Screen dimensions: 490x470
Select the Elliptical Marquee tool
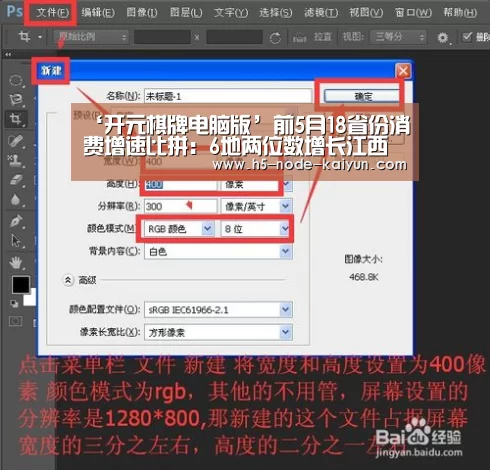16,80
